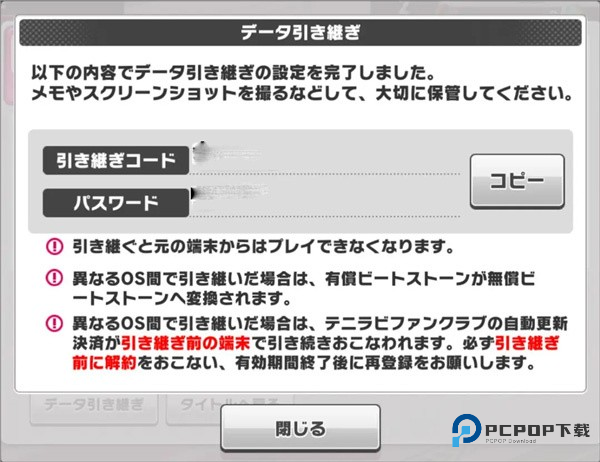The width and height of the screenshot is (600, 462).
Task: Click the completion message about data transfer settings
Action: (x=233, y=72)
